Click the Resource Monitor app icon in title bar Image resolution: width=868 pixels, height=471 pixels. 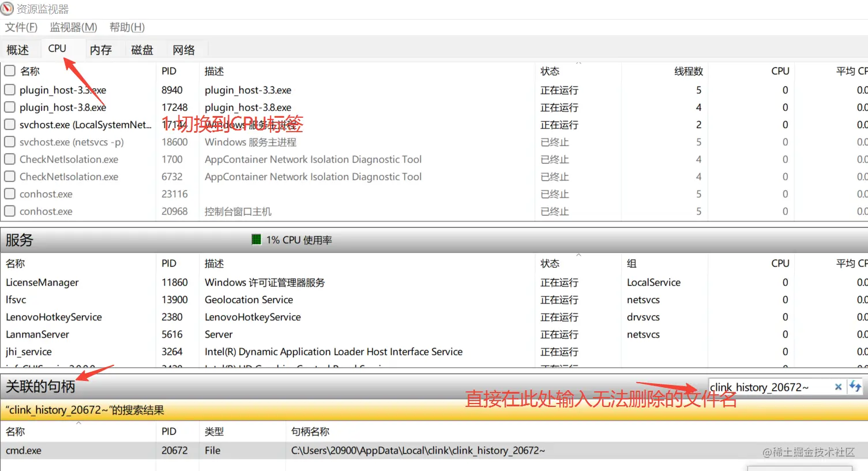pyautogui.click(x=7, y=9)
